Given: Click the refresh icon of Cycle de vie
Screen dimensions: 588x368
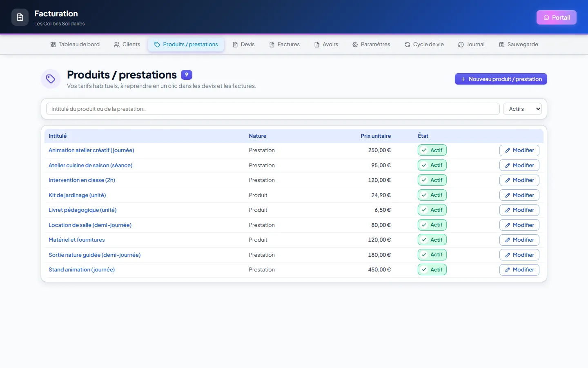Looking at the screenshot, I should [x=408, y=45].
